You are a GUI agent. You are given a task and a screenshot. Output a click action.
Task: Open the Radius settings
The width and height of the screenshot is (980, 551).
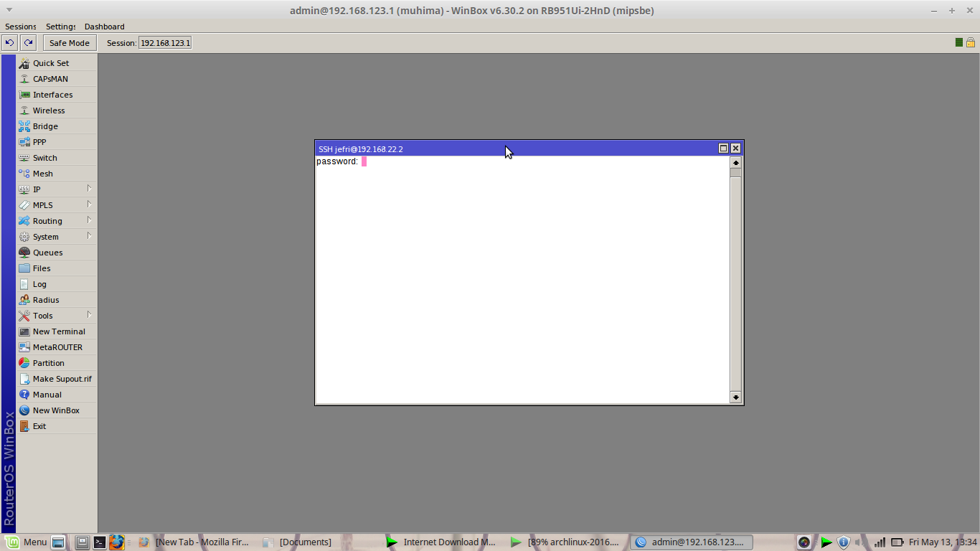tap(56, 300)
